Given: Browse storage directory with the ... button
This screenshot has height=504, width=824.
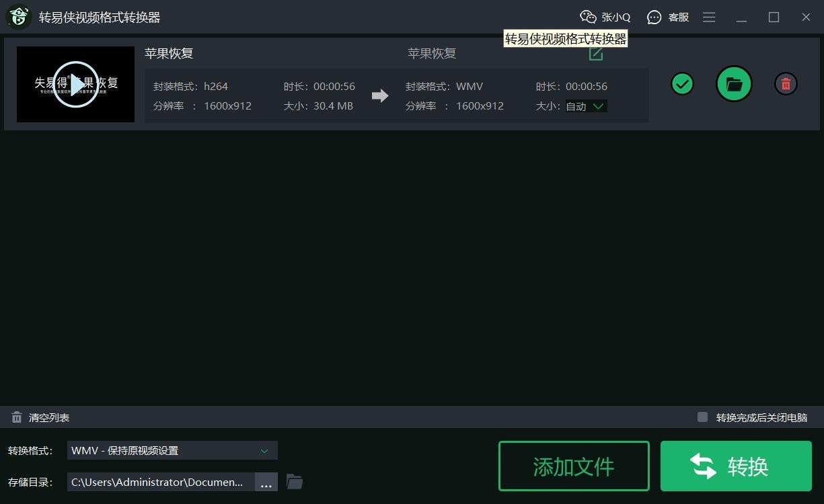Looking at the screenshot, I should click(266, 482).
